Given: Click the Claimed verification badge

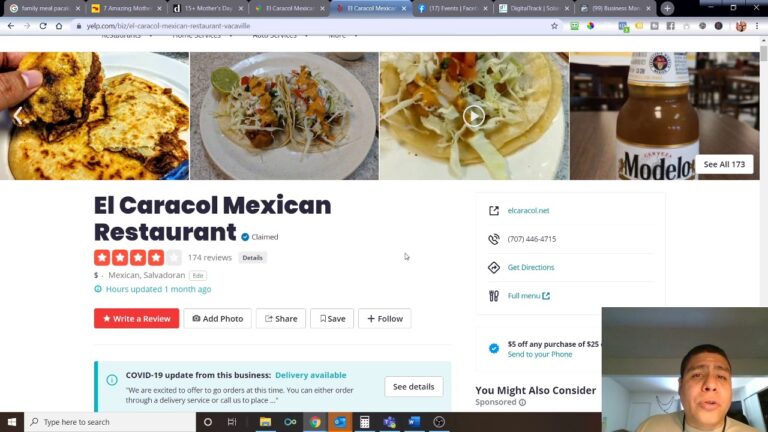Looking at the screenshot, I should [260, 237].
